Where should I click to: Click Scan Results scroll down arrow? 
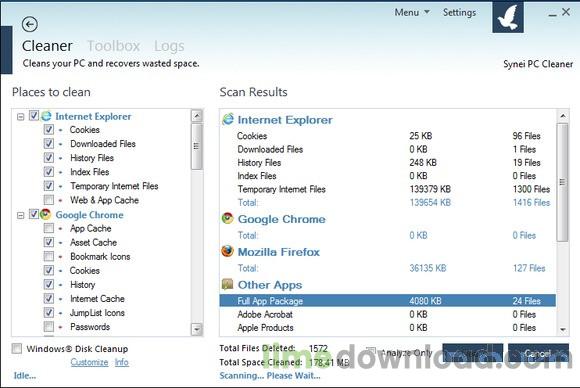(563, 329)
